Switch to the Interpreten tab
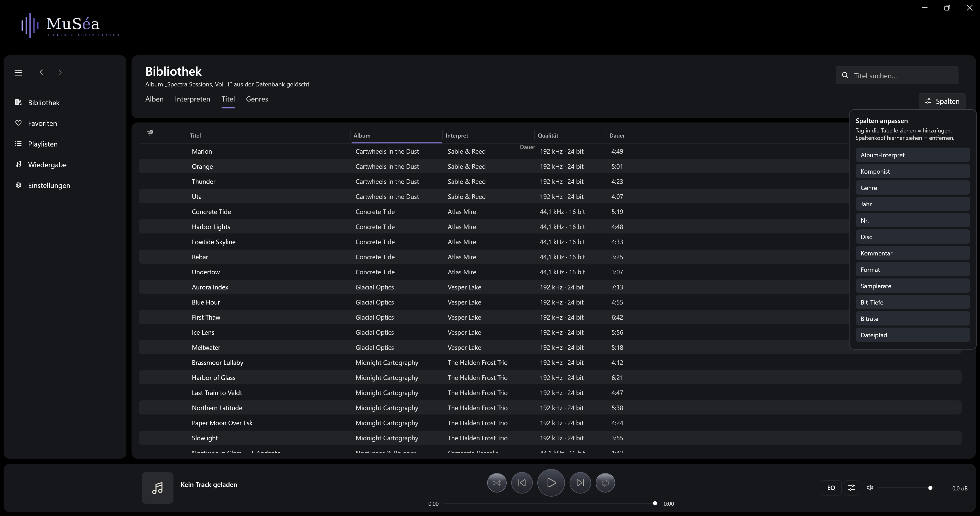 tap(192, 99)
